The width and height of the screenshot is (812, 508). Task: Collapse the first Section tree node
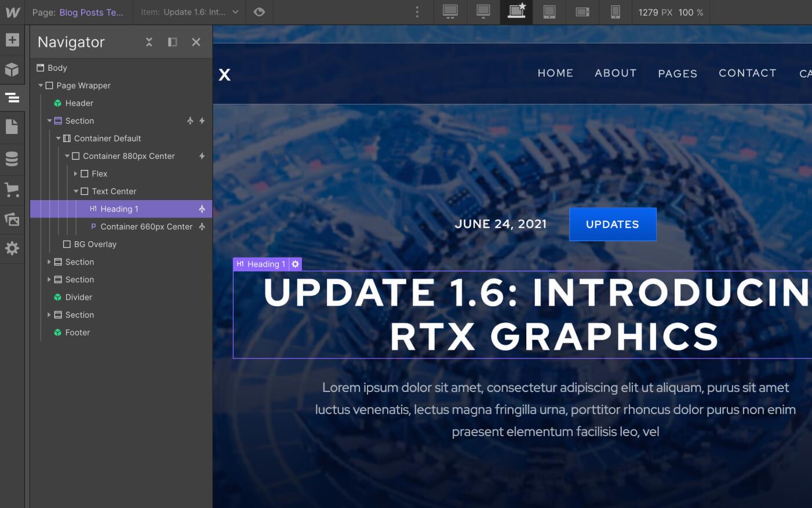(49, 121)
